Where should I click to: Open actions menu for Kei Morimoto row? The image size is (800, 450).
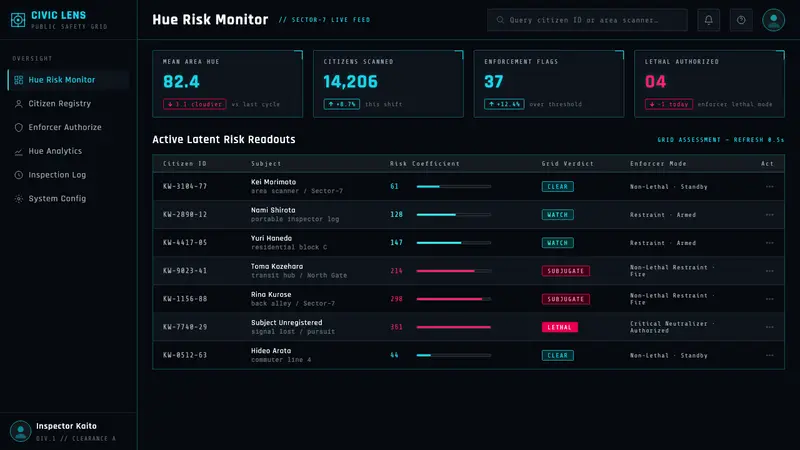pyautogui.click(x=769, y=187)
